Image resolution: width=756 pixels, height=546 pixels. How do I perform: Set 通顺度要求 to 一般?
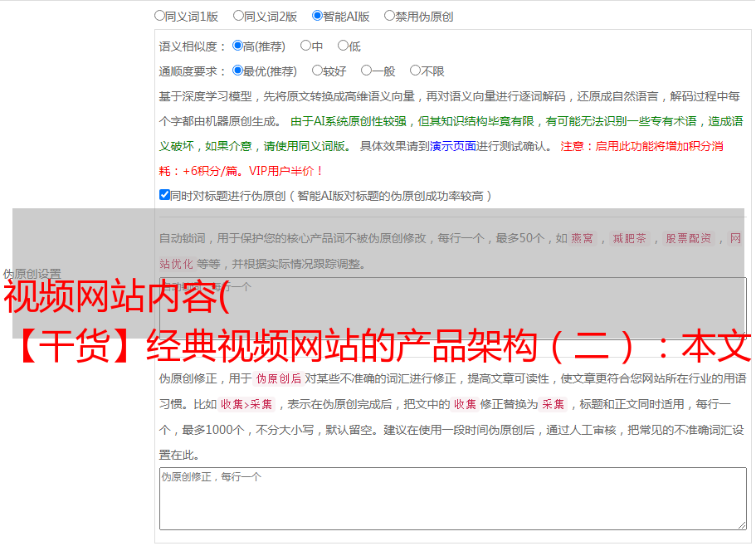366,71
